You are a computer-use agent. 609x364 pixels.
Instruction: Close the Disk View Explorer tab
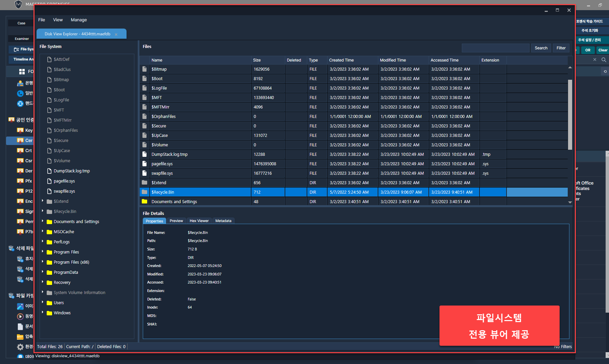[116, 34]
